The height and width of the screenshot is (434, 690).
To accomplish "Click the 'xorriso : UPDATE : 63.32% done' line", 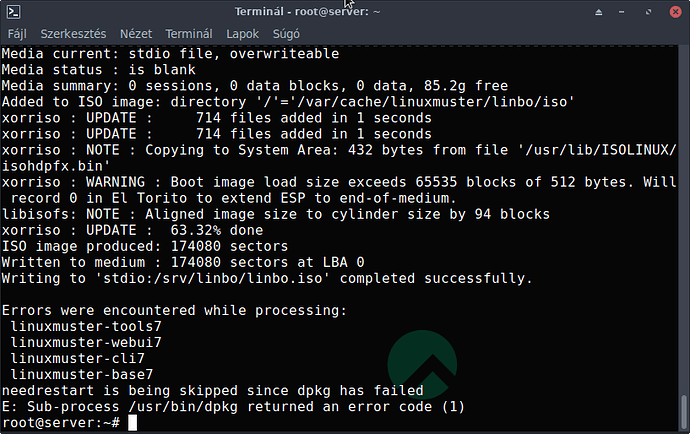I will 132,230.
